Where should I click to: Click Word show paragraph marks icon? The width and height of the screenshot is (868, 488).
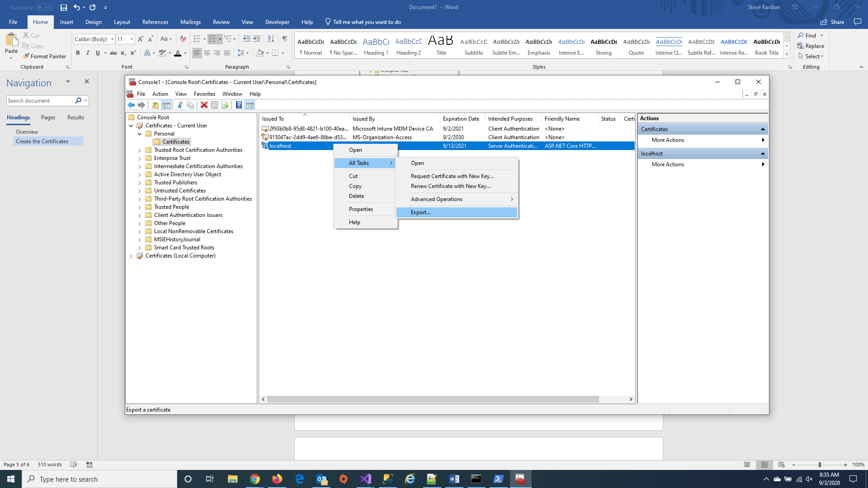[284, 39]
